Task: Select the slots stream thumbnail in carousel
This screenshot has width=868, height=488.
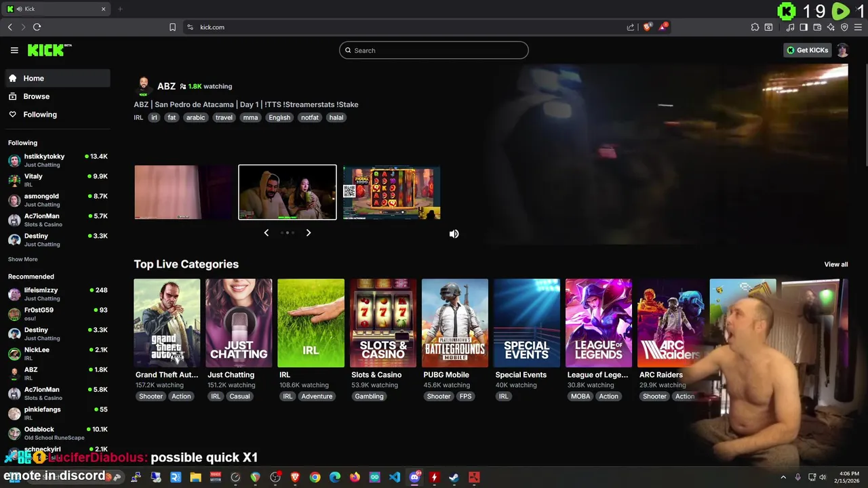Action: [391, 192]
